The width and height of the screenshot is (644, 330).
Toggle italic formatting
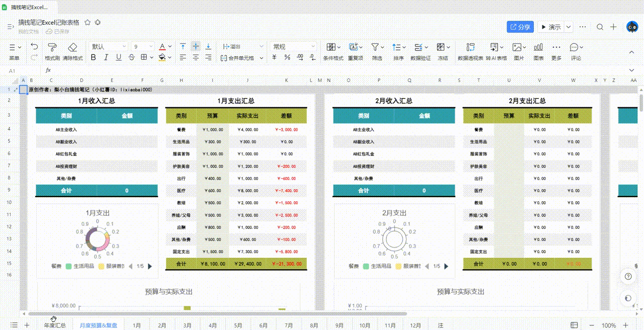pos(106,58)
